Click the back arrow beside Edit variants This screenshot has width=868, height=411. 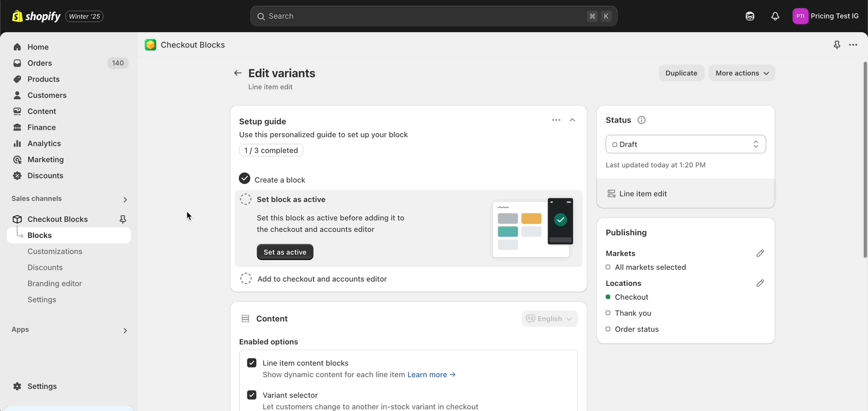coord(238,73)
